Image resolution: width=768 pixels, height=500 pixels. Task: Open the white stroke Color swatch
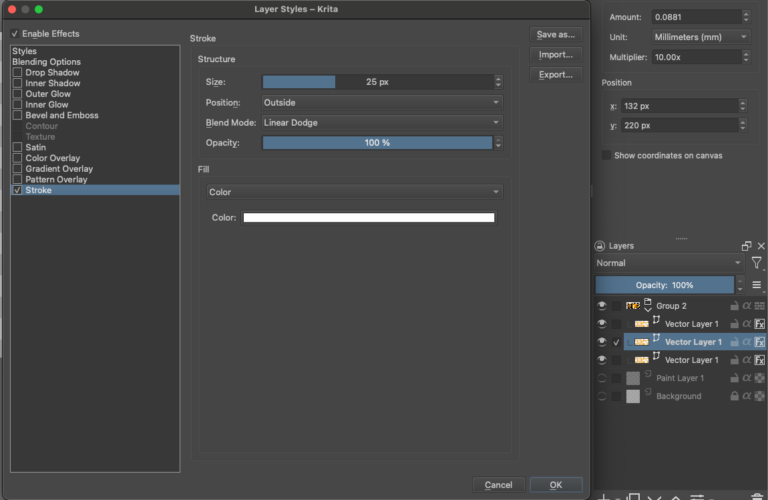(x=369, y=218)
